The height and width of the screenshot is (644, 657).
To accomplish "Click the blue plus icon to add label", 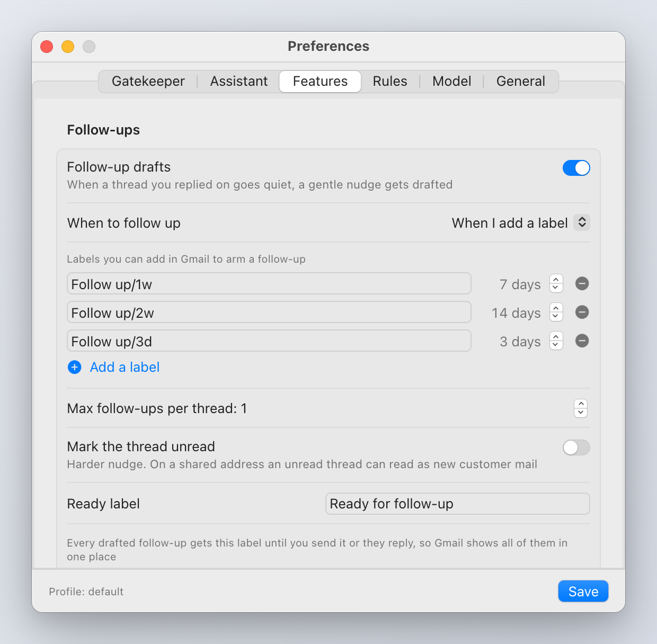I will coord(75,367).
